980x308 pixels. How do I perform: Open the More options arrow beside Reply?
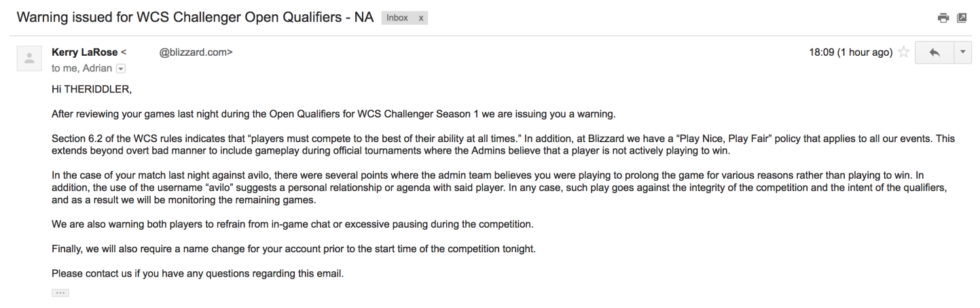click(962, 54)
